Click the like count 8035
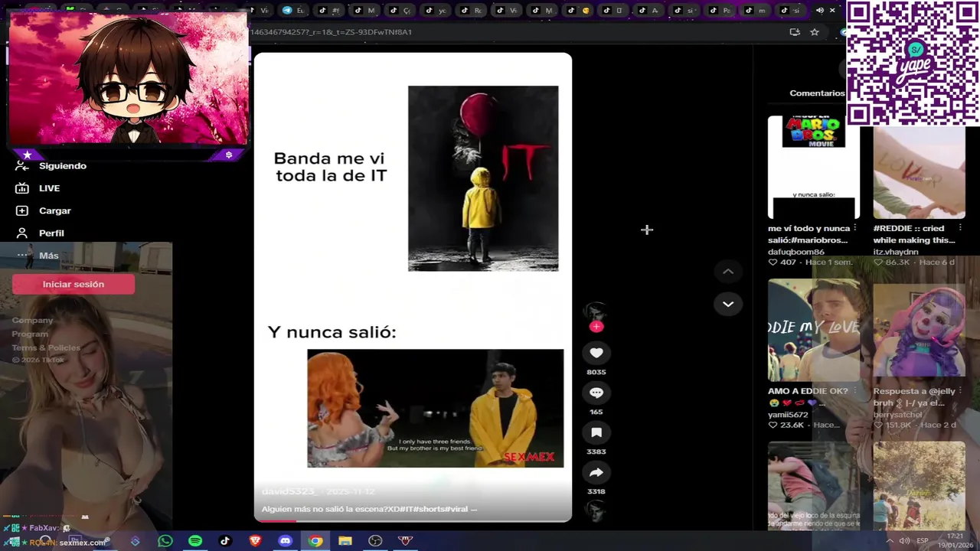Image resolution: width=980 pixels, height=551 pixels. tap(596, 372)
